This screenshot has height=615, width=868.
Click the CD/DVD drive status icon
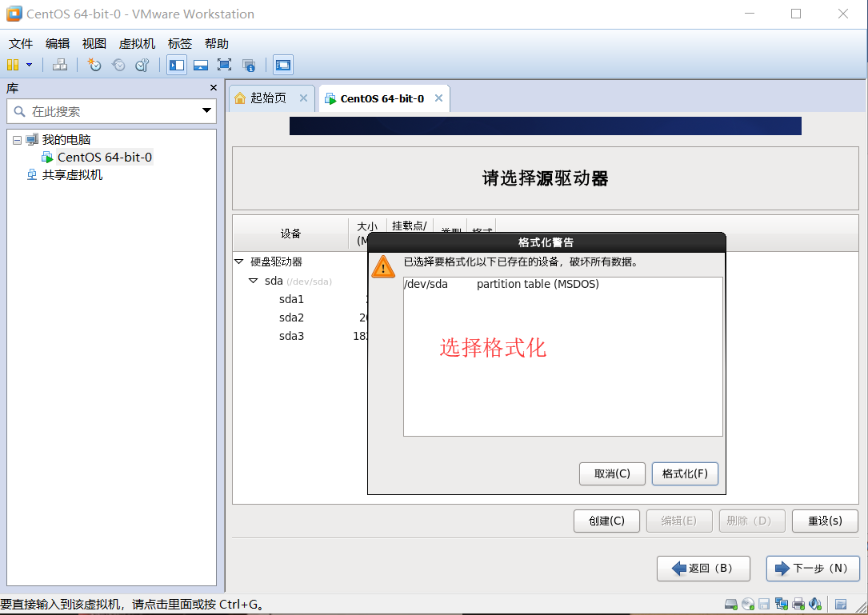point(748,604)
